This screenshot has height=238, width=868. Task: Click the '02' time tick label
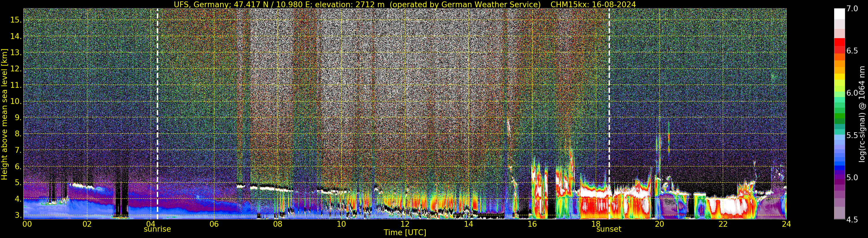tap(87, 224)
